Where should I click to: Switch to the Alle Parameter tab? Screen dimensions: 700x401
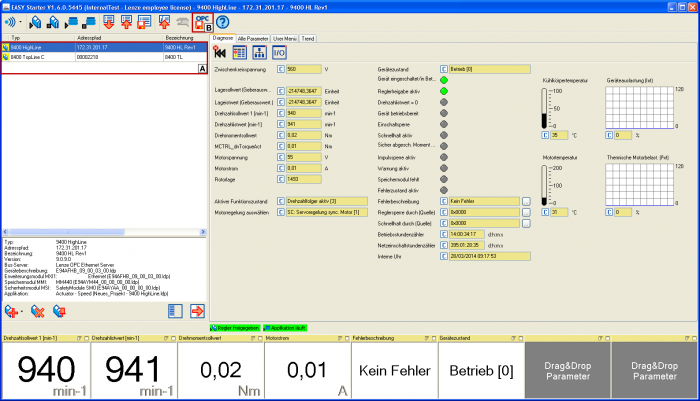253,39
